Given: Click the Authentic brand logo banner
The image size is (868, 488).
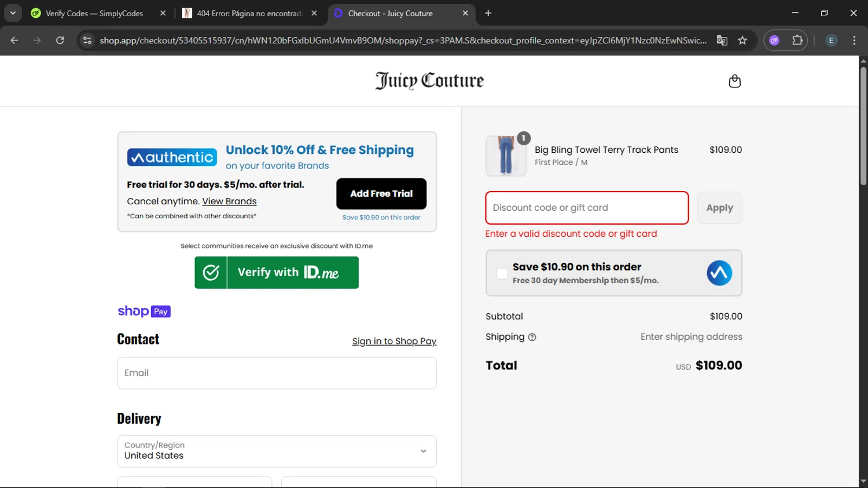Looking at the screenshot, I should click(172, 157).
